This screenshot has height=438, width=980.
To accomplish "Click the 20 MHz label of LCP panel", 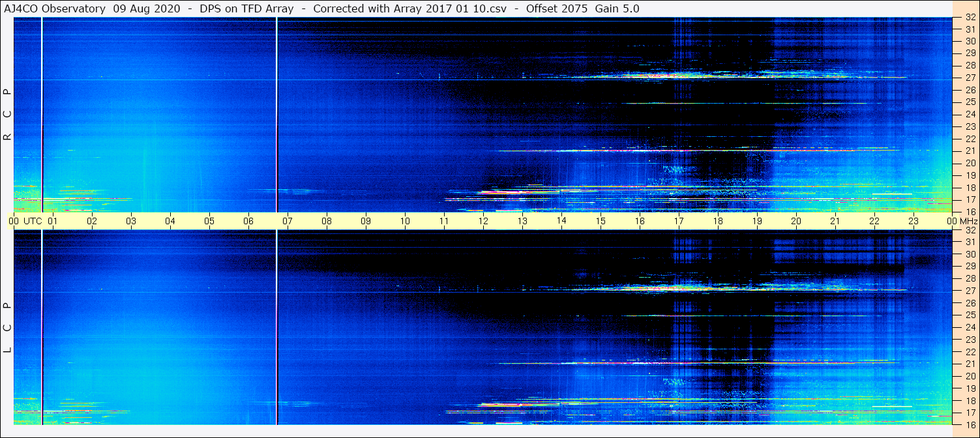I will (x=970, y=376).
